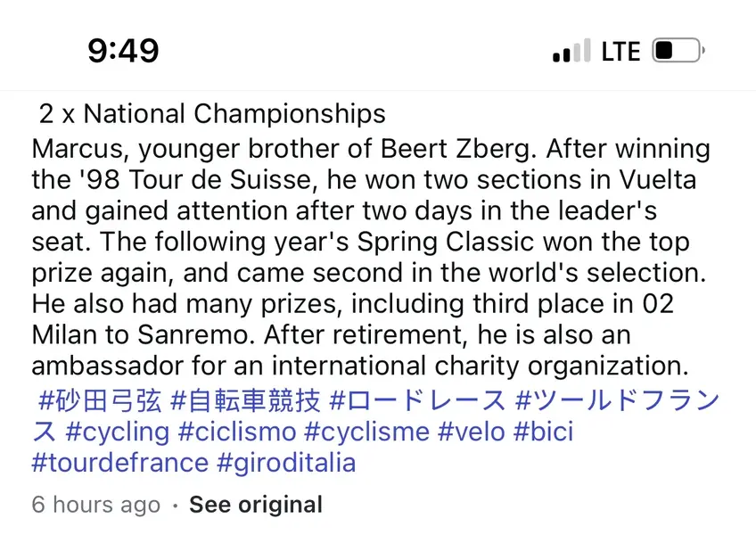Screen dimensions: 756x535
Task: Tap the cellular signal bars icon
Action: tap(571, 50)
